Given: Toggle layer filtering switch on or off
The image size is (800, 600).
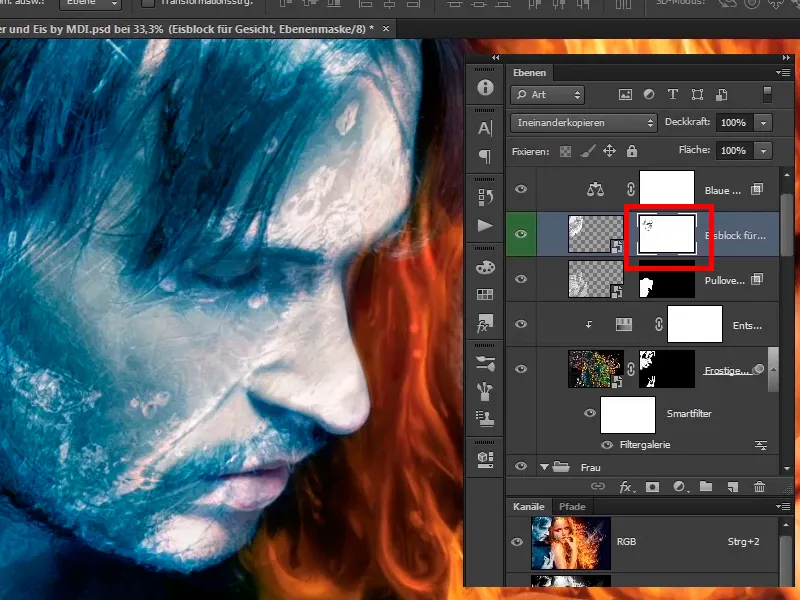Looking at the screenshot, I should (767, 94).
